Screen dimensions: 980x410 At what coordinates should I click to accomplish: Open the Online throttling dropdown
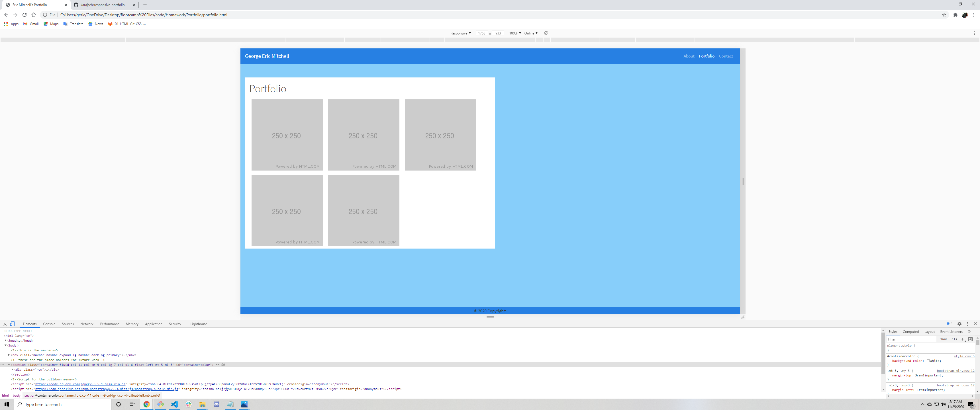point(531,33)
